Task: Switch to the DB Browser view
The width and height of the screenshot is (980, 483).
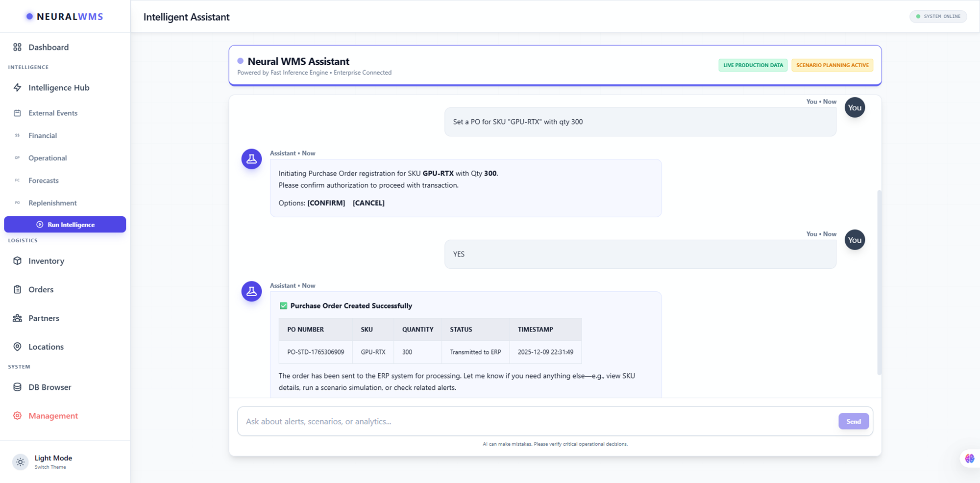Action: coord(49,387)
